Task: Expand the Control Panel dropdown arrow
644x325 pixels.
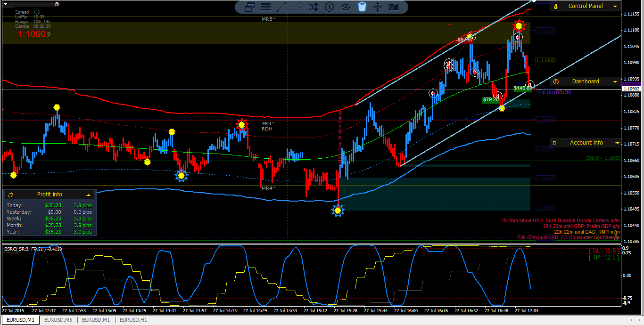Action: pyautogui.click(x=615, y=7)
